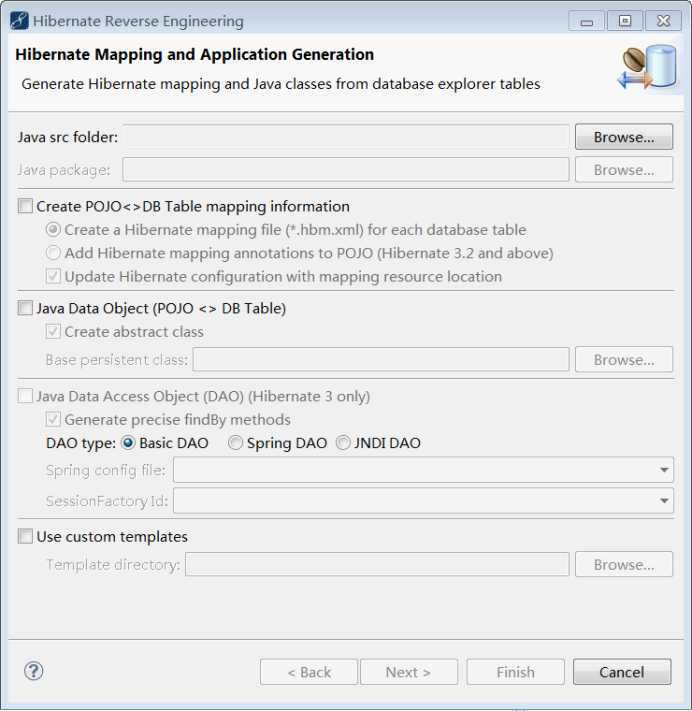Focus the Template directory input field

[377, 565]
